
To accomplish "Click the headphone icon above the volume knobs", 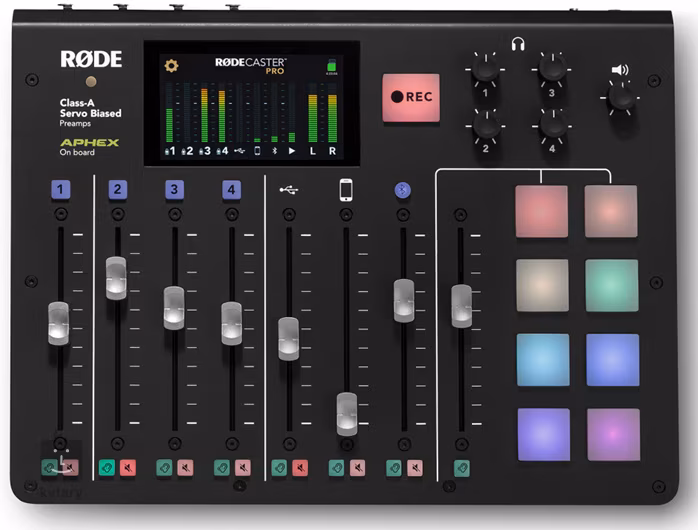I will 518,44.
